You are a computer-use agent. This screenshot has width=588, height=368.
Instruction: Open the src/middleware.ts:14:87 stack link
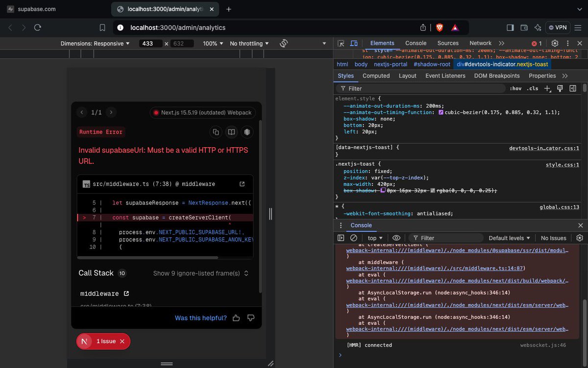point(436,268)
